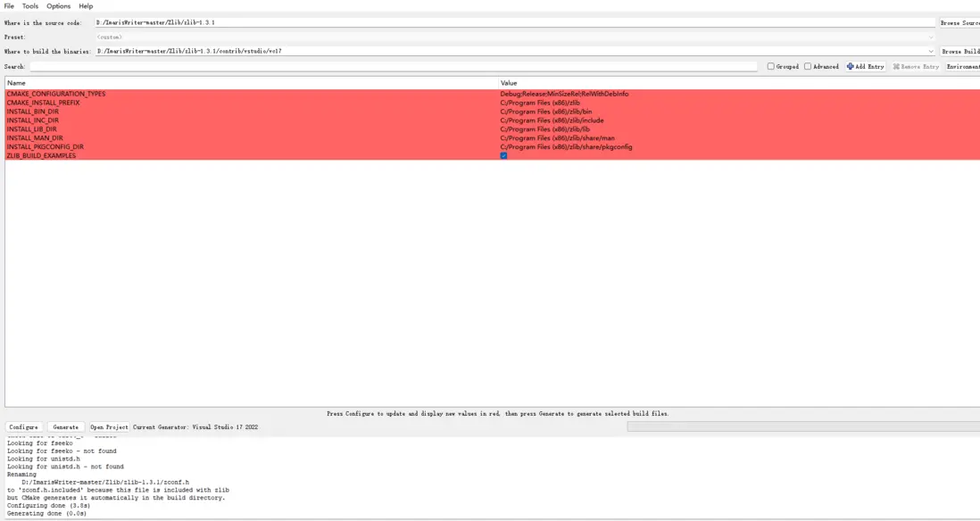Click value C:/Program Files (x86)/zlib/lib

click(545, 129)
